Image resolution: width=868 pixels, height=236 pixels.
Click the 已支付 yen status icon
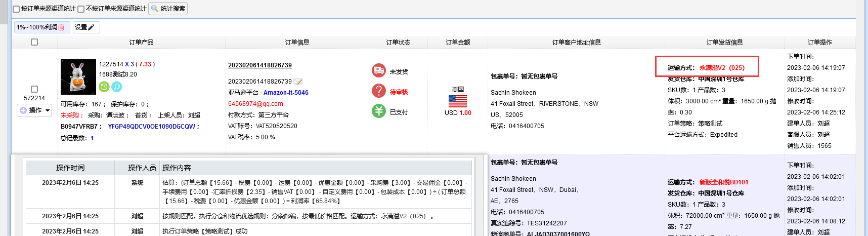pos(379,111)
